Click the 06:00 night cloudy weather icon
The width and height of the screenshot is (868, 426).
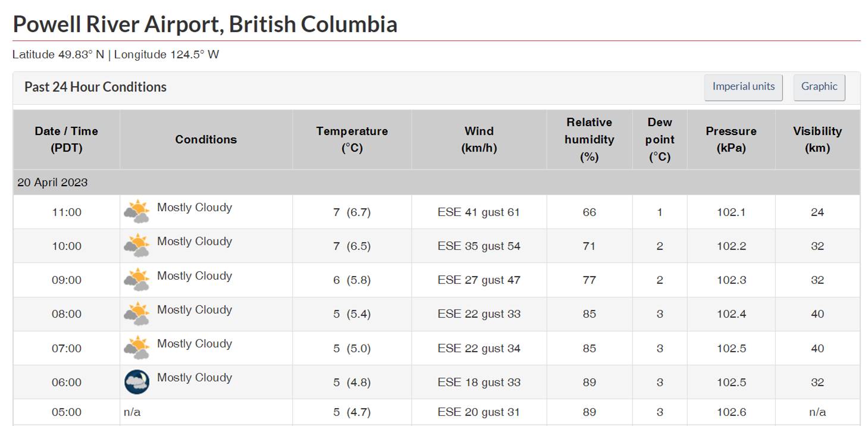click(137, 382)
